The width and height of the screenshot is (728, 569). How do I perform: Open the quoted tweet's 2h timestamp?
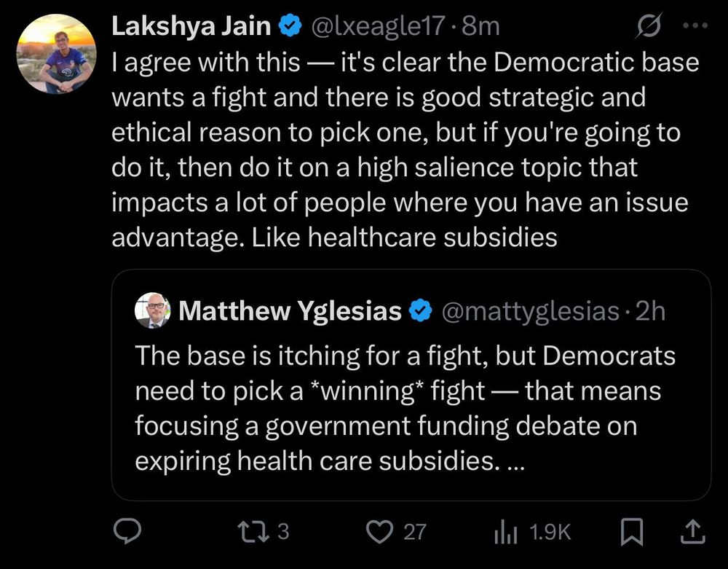[x=650, y=311]
